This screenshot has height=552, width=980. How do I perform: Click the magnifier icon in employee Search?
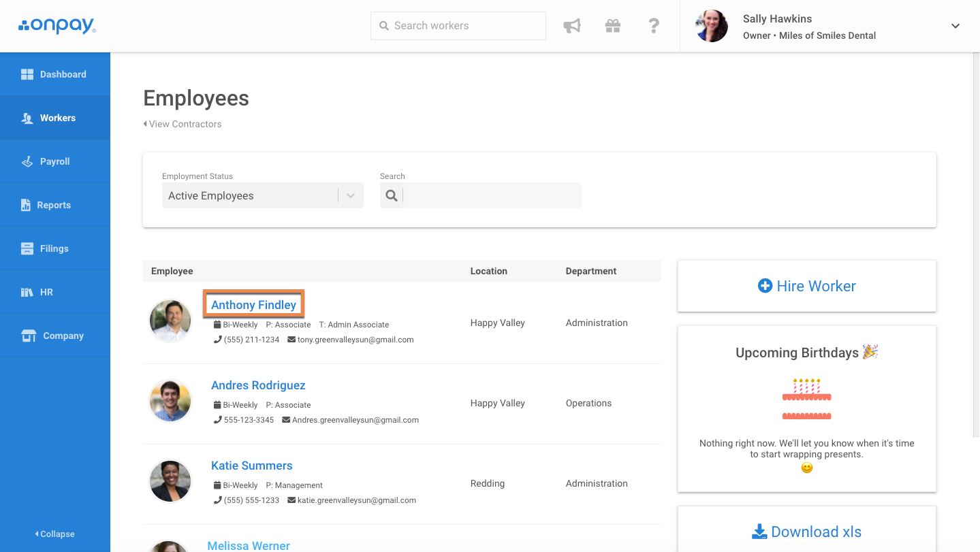(x=392, y=196)
